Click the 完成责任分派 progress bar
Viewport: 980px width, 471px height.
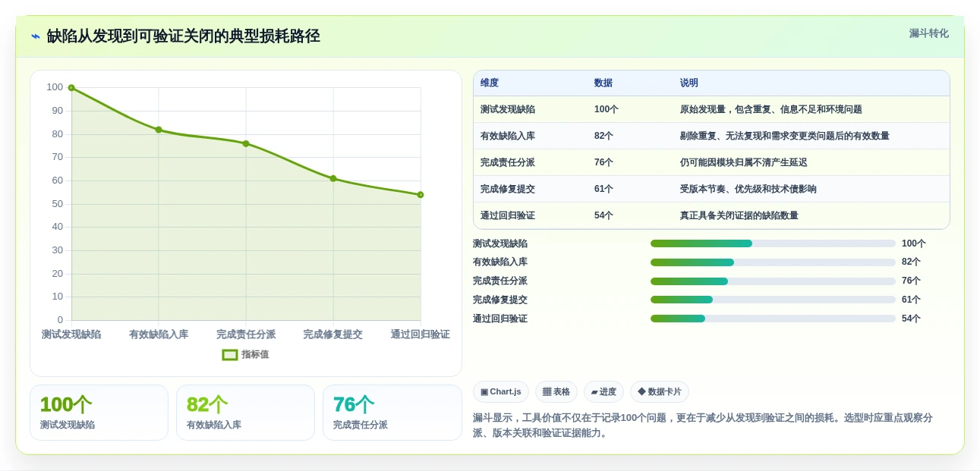click(x=773, y=281)
